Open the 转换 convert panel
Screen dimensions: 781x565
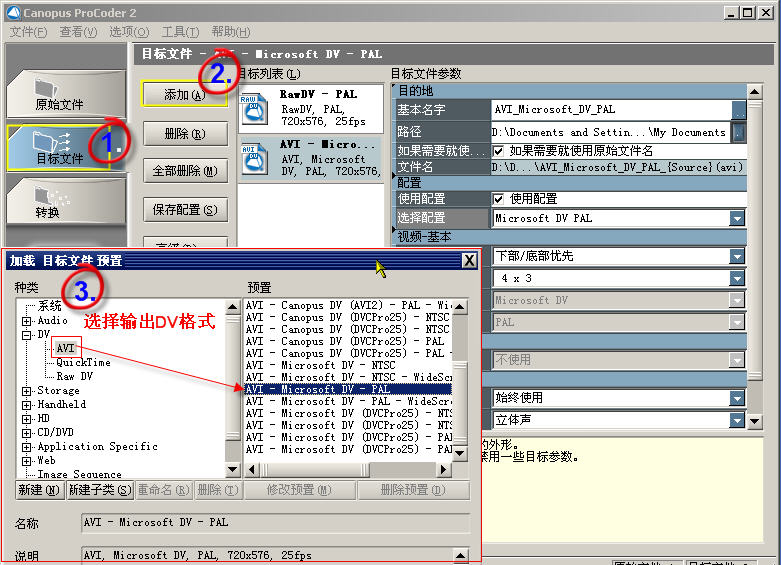(65, 202)
